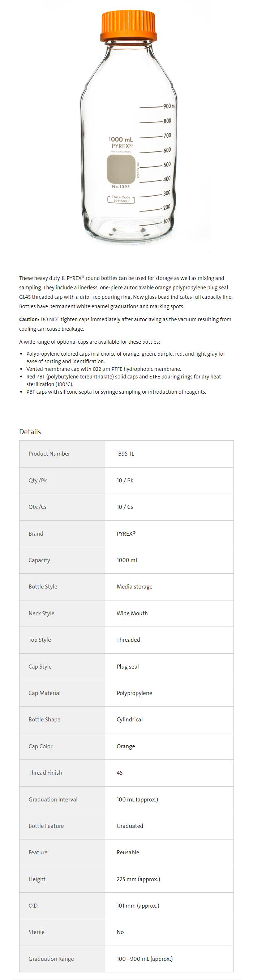Viewport: 253px width, 980px height.
Task: Click the Media storage bottle style value
Action: (134, 587)
